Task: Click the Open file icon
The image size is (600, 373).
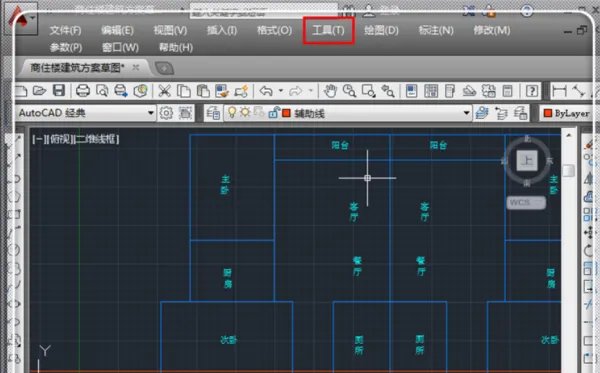Action: [39, 91]
